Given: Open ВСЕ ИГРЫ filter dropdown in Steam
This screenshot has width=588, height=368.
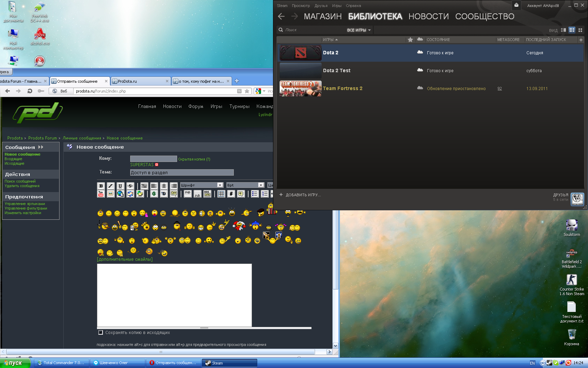Looking at the screenshot, I should (359, 30).
